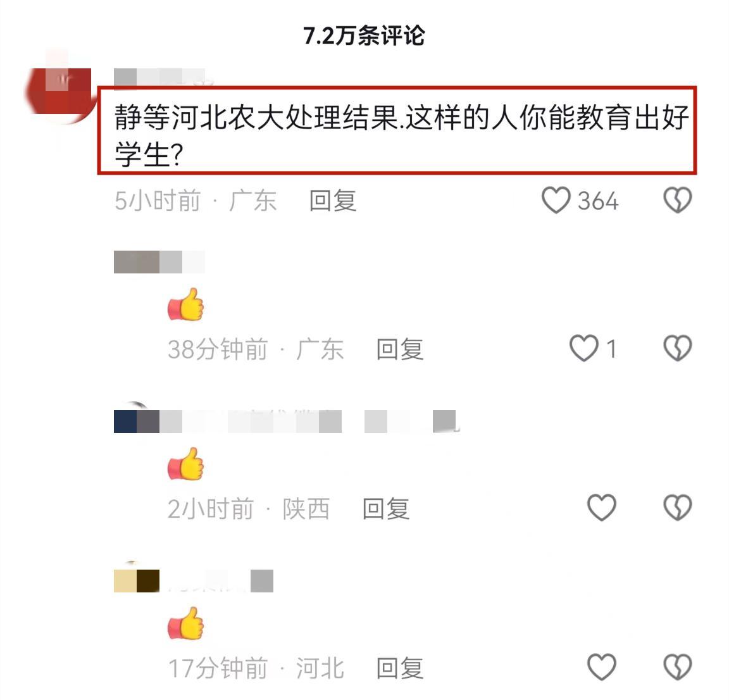This screenshot has height=700, width=729.
Task: Tap the 7.2万条评论 header title
Action: click(364, 35)
